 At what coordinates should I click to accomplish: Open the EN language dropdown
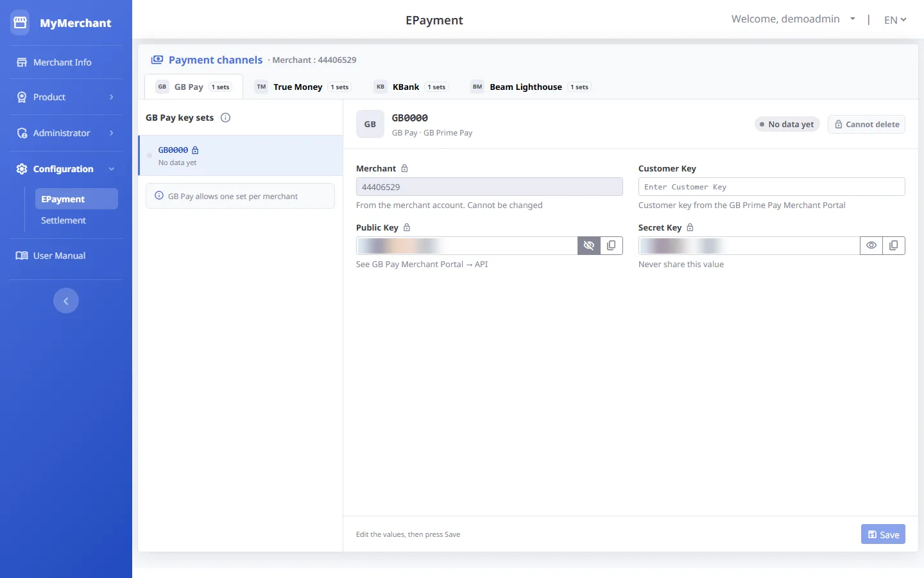click(895, 20)
